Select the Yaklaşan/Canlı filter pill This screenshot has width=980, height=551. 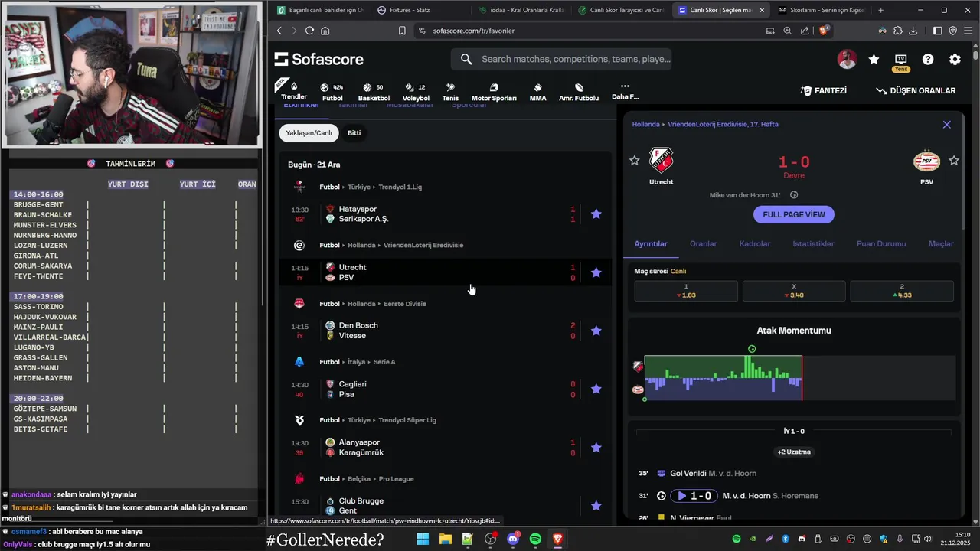coord(309,133)
